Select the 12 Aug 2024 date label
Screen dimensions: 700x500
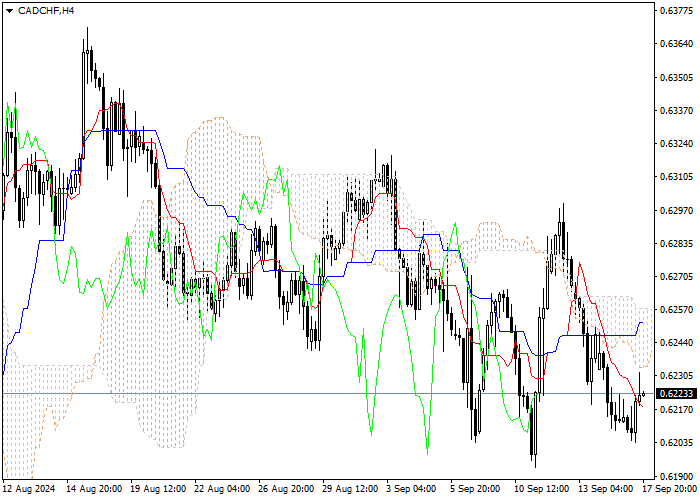coord(29,489)
